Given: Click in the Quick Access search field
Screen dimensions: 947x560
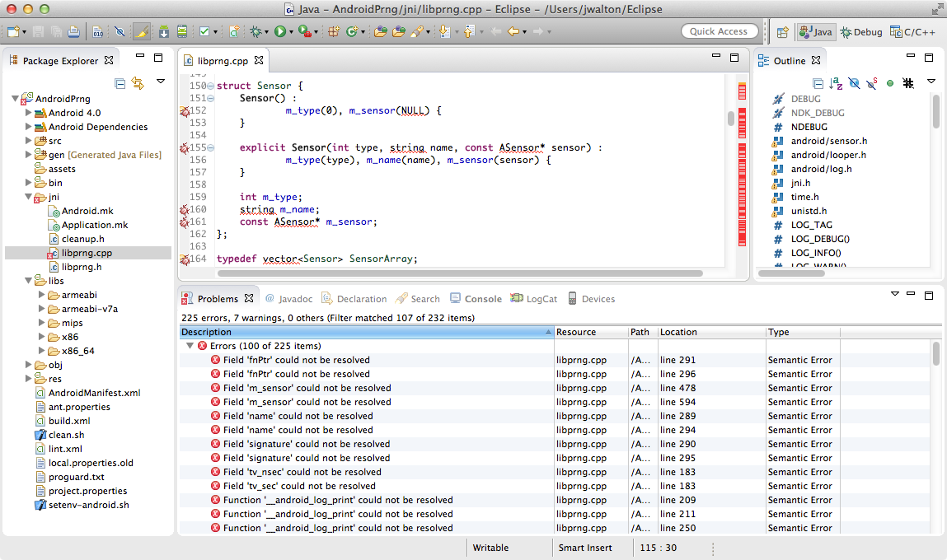Looking at the screenshot, I should point(719,31).
